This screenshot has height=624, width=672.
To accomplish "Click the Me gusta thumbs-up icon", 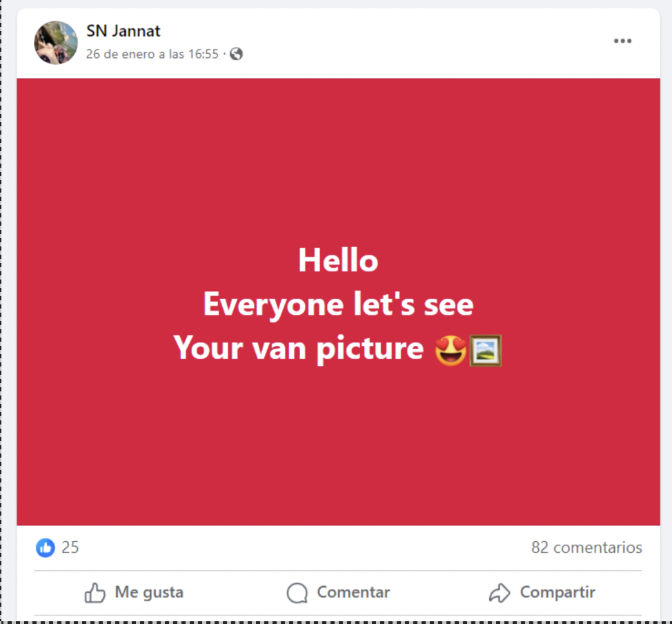I will [95, 593].
